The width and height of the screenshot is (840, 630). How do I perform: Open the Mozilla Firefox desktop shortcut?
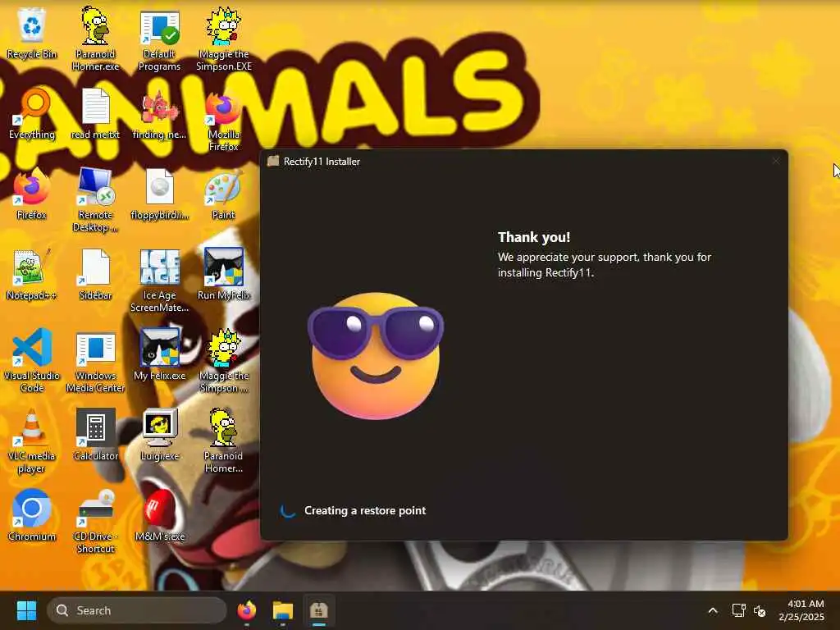[224, 121]
